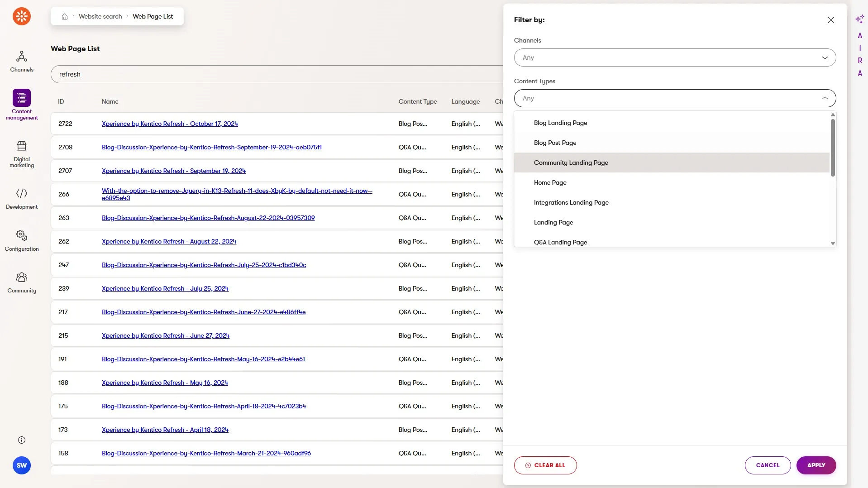Open Blog-Discussion Refresh September-19-2024 link
This screenshot has height=488, width=868.
coord(212,147)
